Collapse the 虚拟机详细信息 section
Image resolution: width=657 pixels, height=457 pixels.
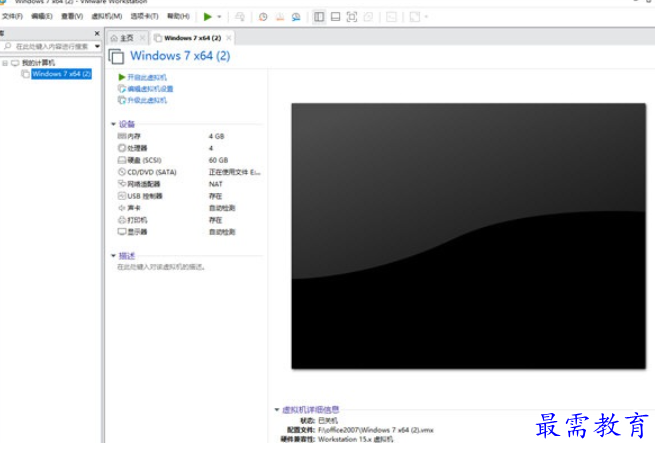277,410
